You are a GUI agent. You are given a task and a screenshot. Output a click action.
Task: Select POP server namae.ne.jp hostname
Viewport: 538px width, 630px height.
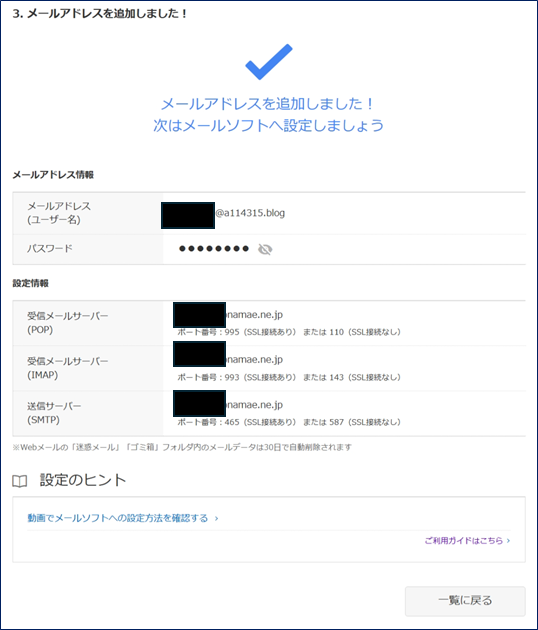click(255, 315)
